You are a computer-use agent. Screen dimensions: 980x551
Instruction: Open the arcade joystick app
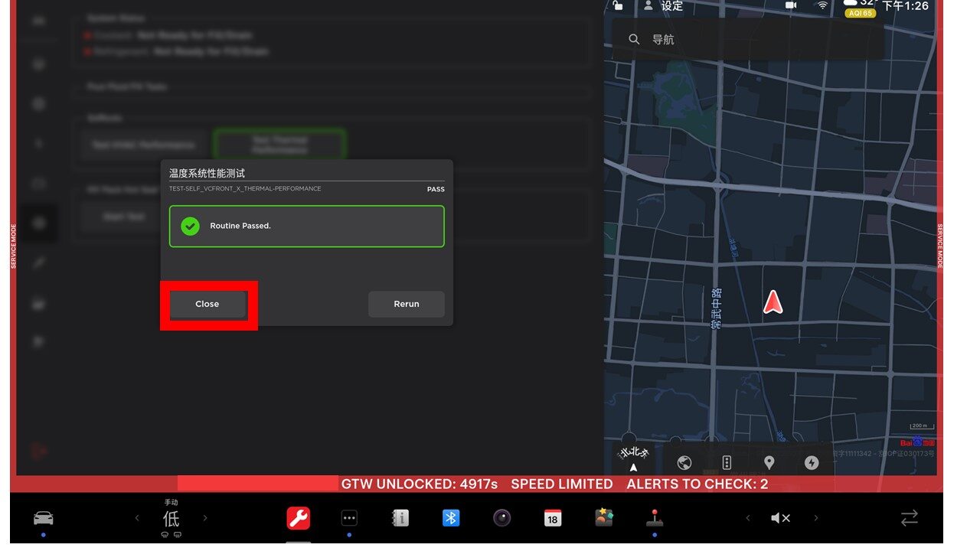pyautogui.click(x=654, y=518)
